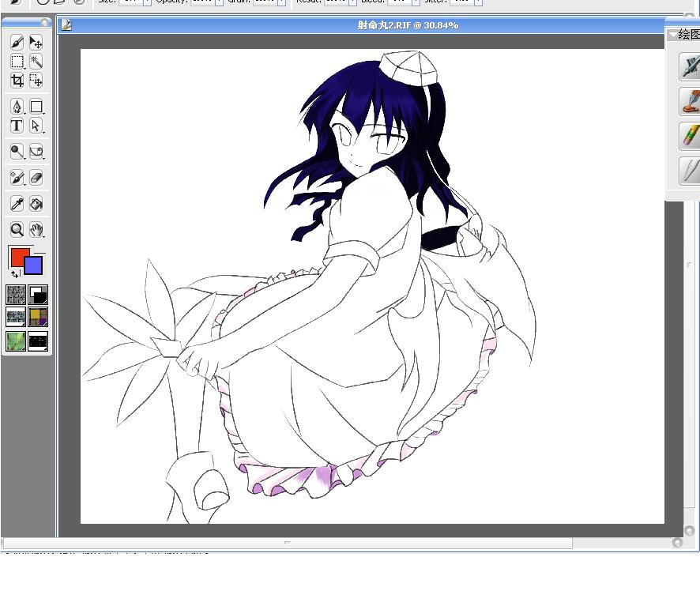Activate the Magnifier tool

[x=17, y=230]
